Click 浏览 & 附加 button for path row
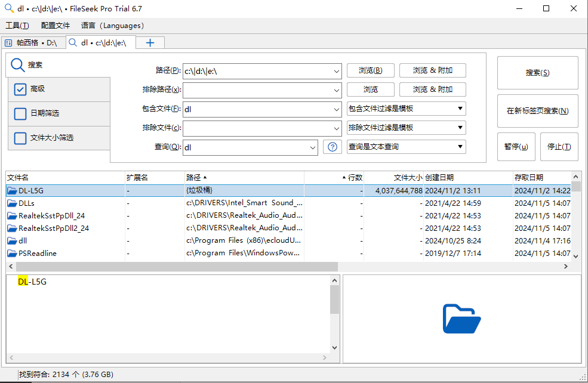Screen dimensions: 588x383 pos(433,70)
